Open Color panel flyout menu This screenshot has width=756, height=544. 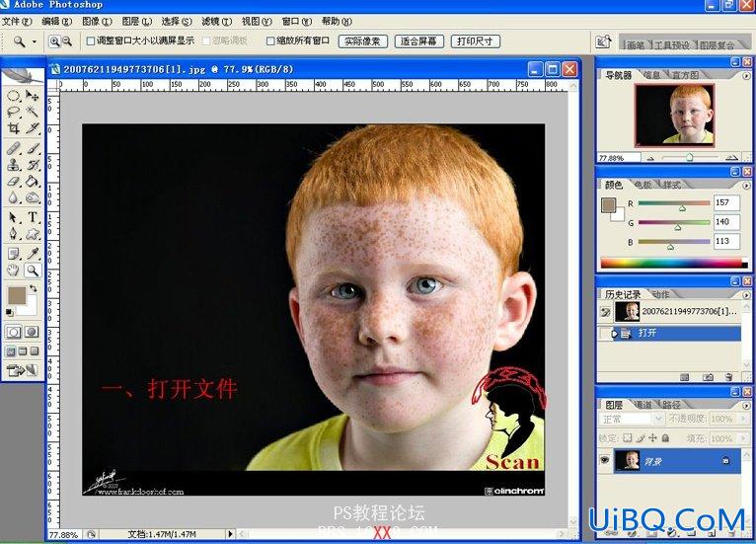[x=746, y=186]
